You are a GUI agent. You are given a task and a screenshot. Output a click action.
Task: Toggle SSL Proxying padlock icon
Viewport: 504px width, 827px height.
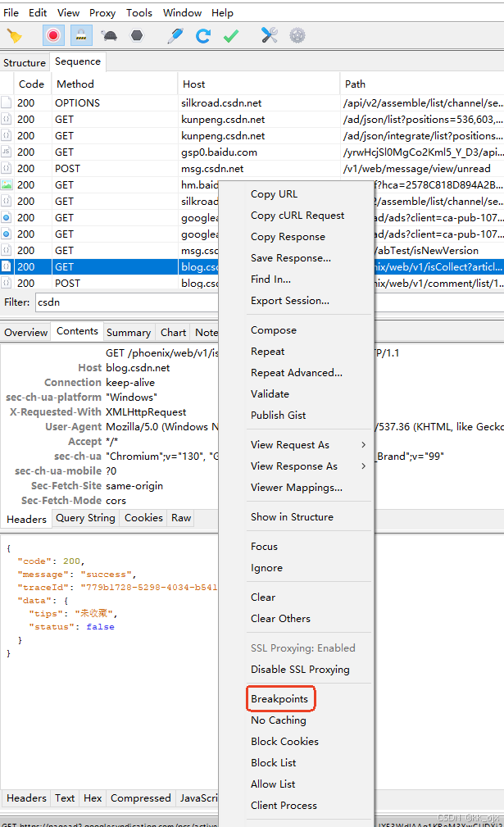(x=80, y=36)
